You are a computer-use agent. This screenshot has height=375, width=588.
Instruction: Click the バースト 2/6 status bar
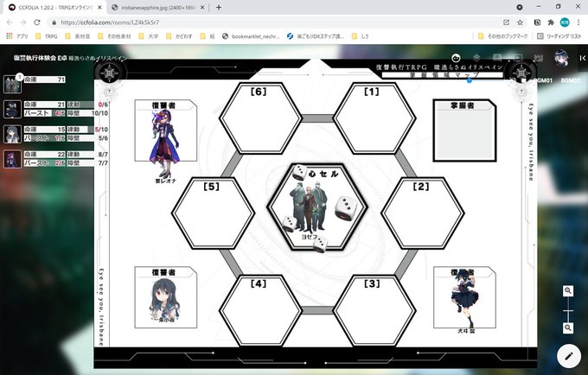45,163
